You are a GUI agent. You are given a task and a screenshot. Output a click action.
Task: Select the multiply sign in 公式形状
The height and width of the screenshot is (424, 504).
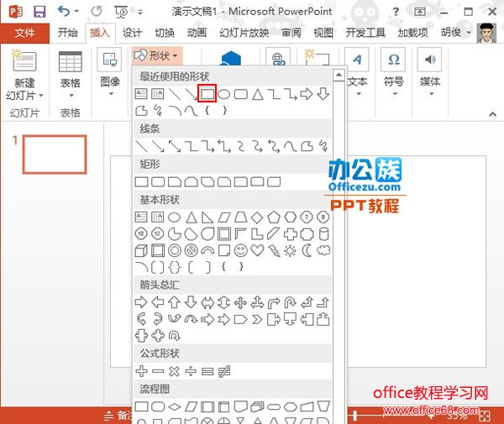174,371
